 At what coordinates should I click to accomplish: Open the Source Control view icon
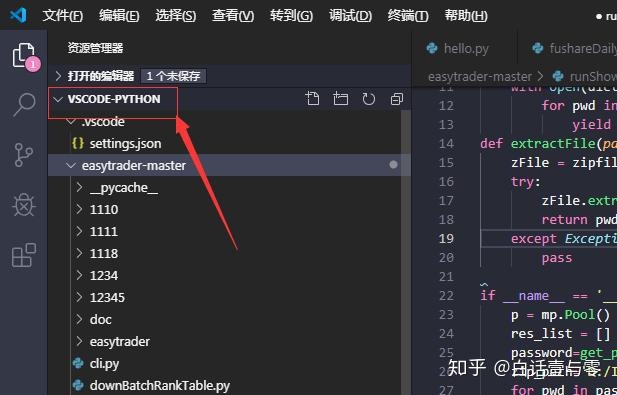(24, 155)
